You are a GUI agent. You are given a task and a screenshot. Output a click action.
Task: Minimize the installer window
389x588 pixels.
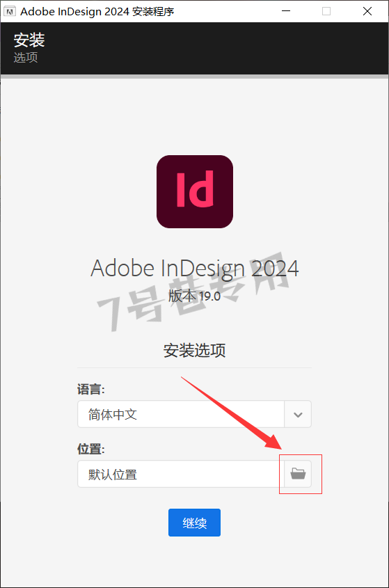pyautogui.click(x=286, y=11)
